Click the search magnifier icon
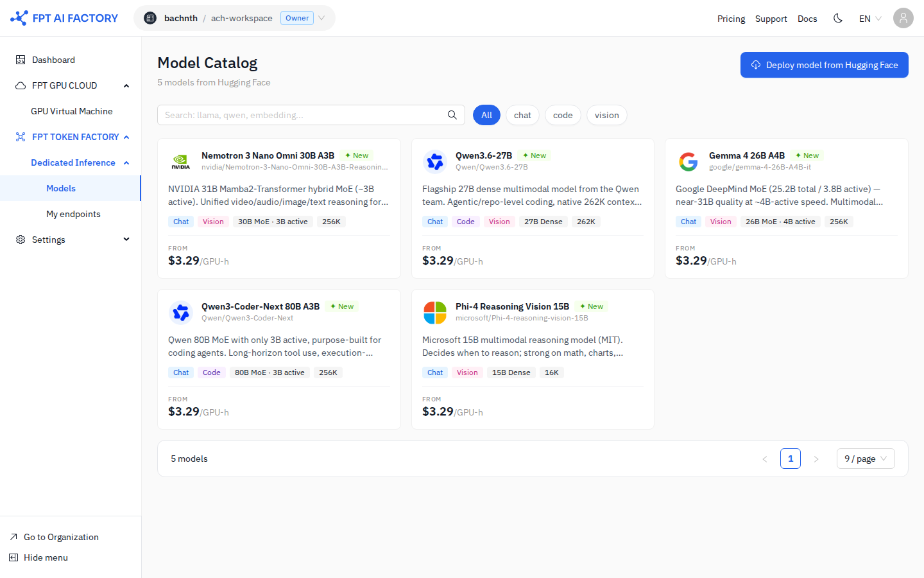924x578 pixels. 452,115
